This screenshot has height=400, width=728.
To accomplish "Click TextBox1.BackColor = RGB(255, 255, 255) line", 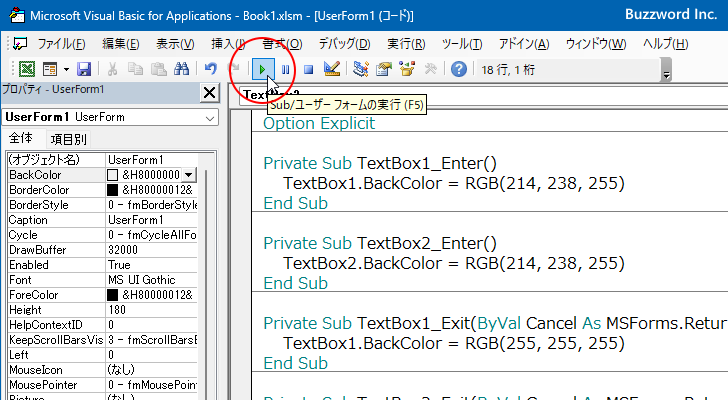I will tap(454, 343).
